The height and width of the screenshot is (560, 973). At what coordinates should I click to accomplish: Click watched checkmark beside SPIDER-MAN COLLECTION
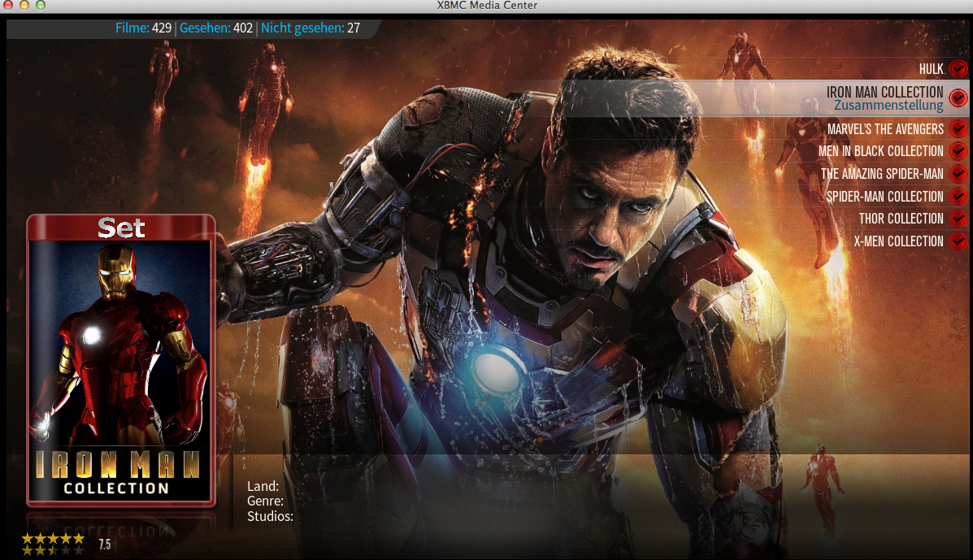coord(958,197)
